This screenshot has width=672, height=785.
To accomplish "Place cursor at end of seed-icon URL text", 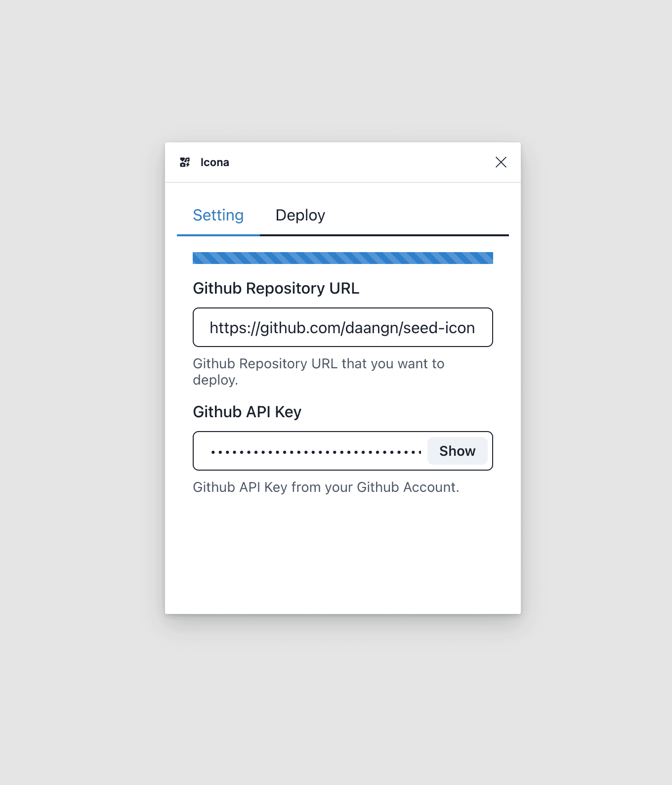I will pyautogui.click(x=475, y=328).
